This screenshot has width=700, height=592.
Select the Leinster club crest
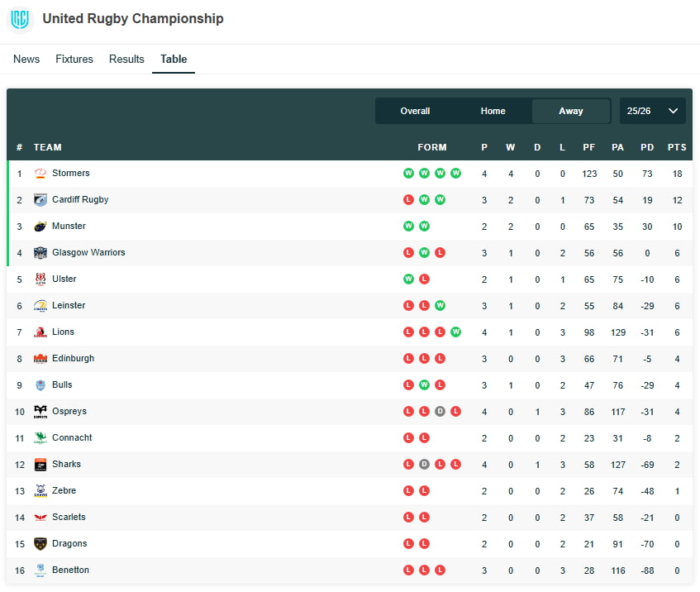pos(40,305)
